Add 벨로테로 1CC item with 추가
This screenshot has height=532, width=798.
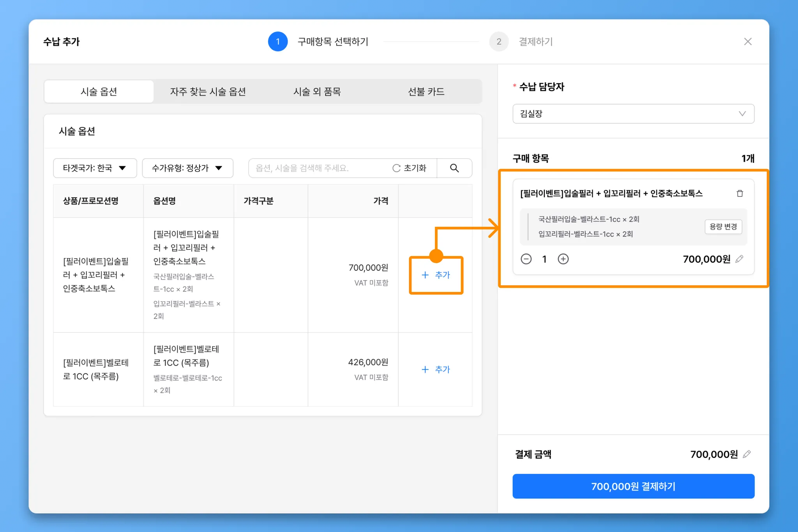coord(436,369)
